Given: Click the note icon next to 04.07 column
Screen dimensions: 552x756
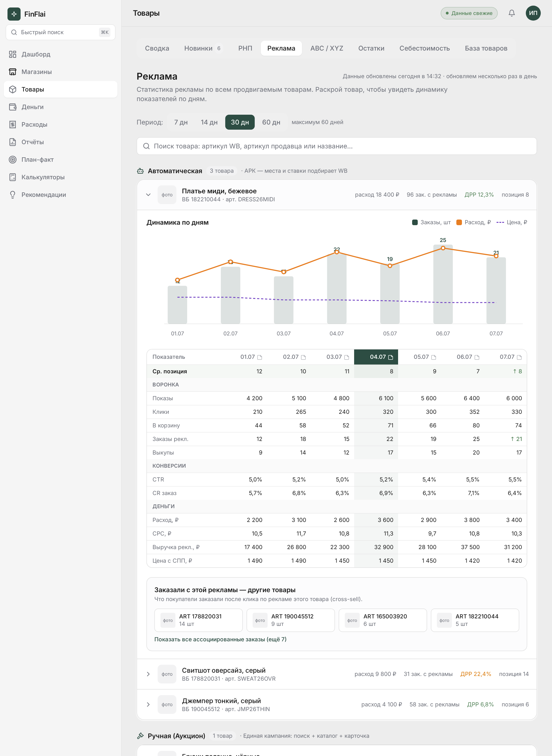Looking at the screenshot, I should (x=391, y=357).
